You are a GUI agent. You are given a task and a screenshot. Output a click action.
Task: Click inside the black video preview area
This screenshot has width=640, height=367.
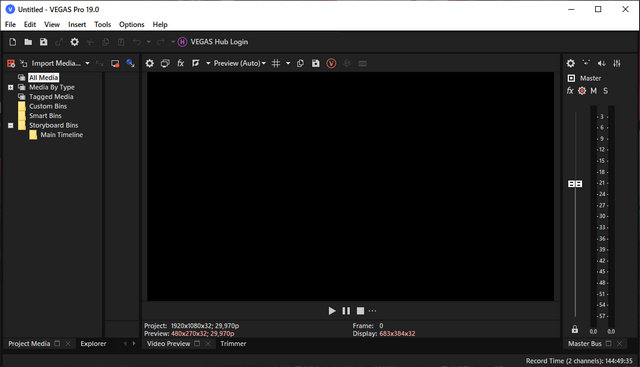tap(350, 187)
